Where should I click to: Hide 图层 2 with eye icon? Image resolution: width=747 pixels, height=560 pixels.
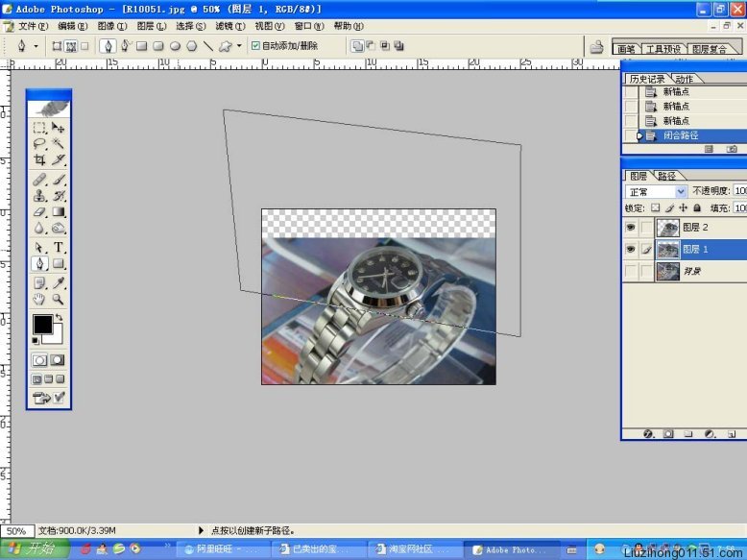tap(631, 228)
